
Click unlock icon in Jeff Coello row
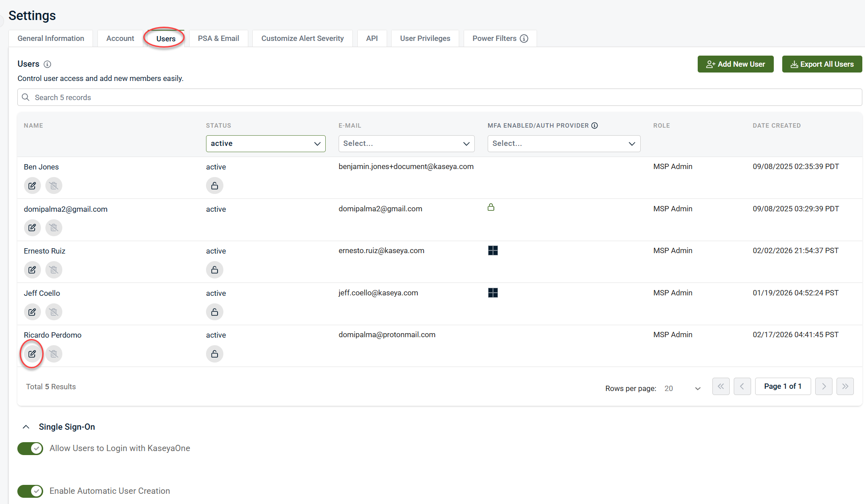coord(214,312)
